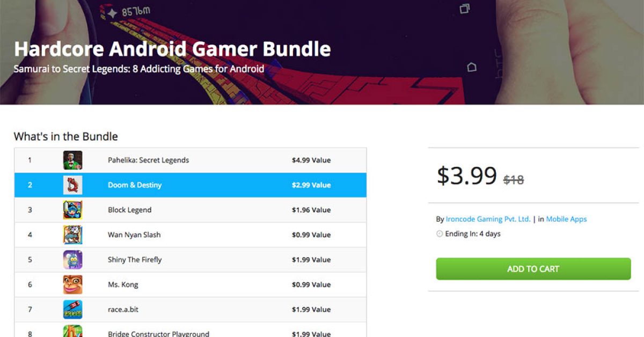Select the Shiny The Firefly title
Viewport: 644px width, 337px height.
point(135,260)
